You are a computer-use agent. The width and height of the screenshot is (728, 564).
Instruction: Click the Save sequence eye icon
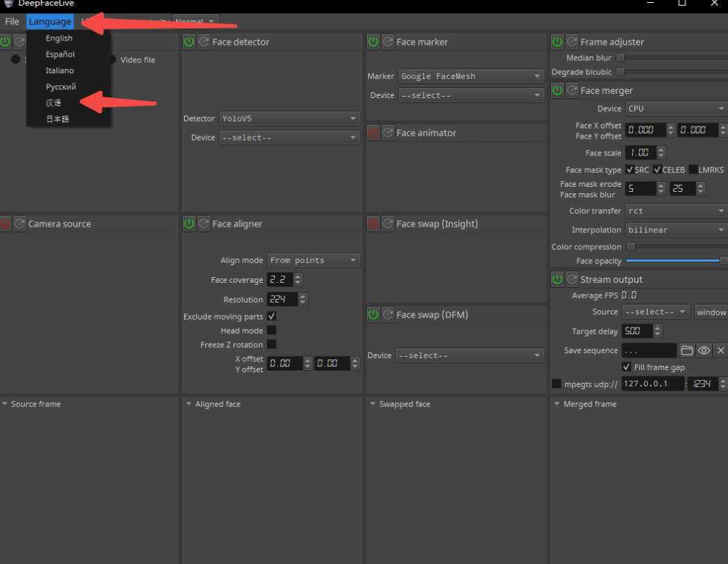tap(704, 350)
